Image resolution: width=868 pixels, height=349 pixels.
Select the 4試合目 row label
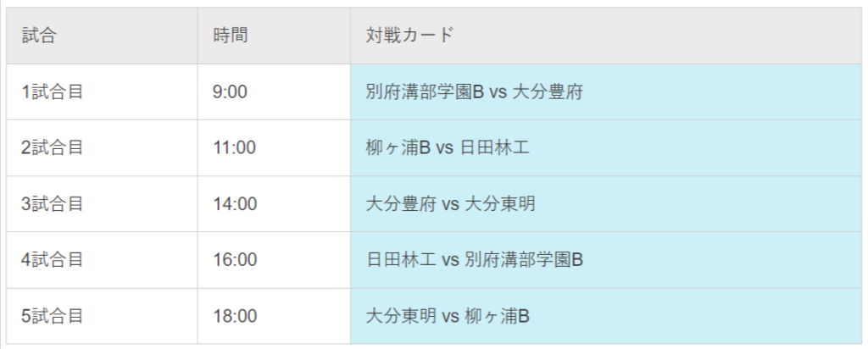(52, 260)
